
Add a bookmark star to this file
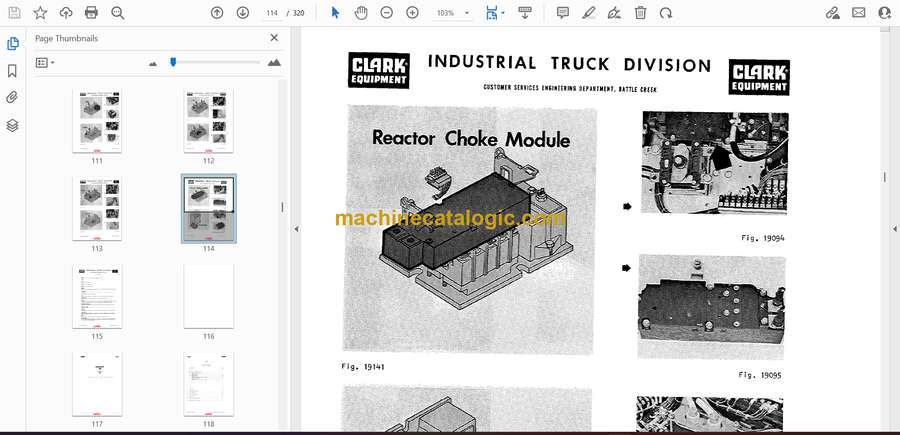(x=40, y=13)
